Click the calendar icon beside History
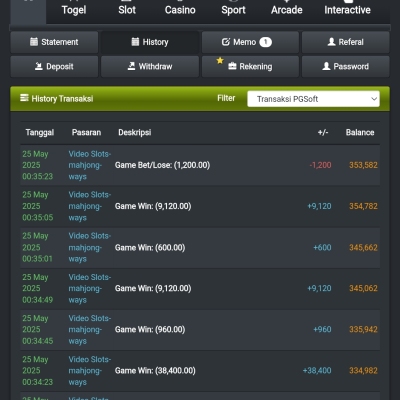400x400 pixels. coord(135,42)
